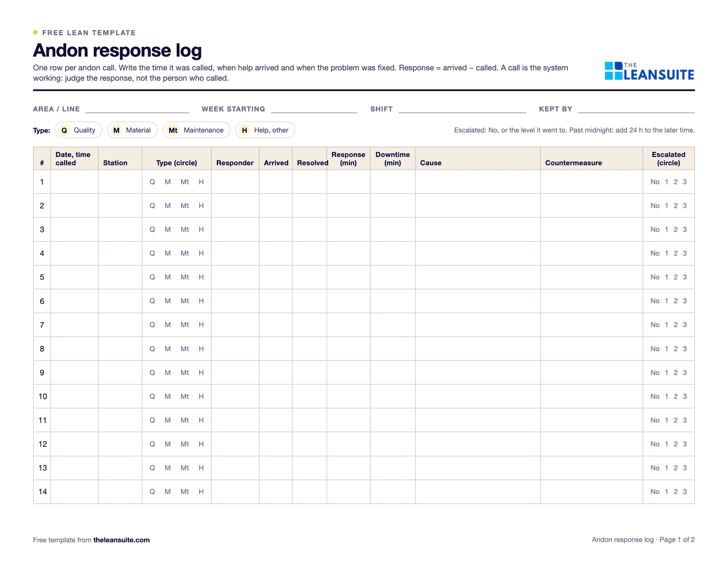Click the Shift blank field
Image resolution: width=728 pixels, height=563 pixels.
click(x=462, y=109)
